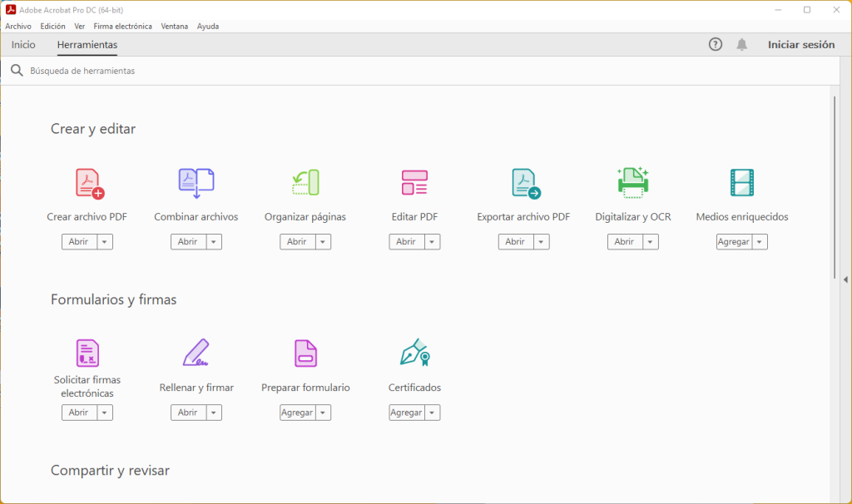Open the Rellenar y firmar dropdown arrow
852x504 pixels.
point(214,413)
